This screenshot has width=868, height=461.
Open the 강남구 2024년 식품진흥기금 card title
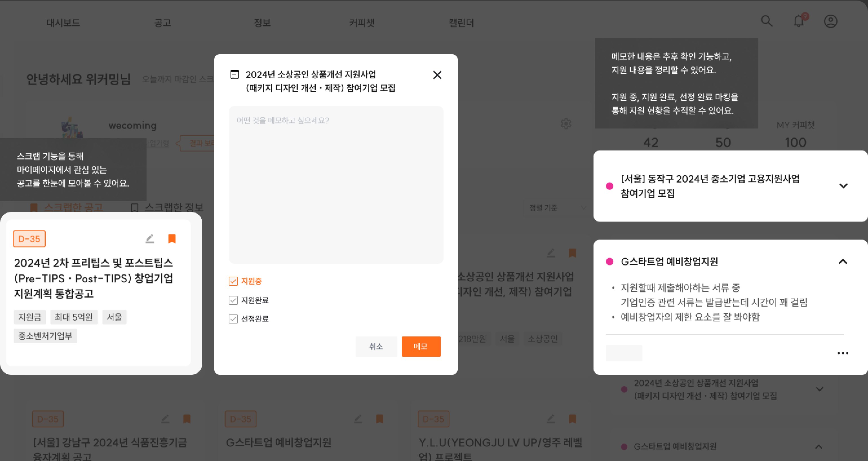click(x=110, y=449)
